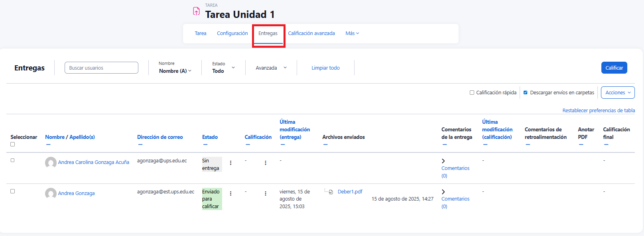Switch to the Configuración tab

click(232, 33)
